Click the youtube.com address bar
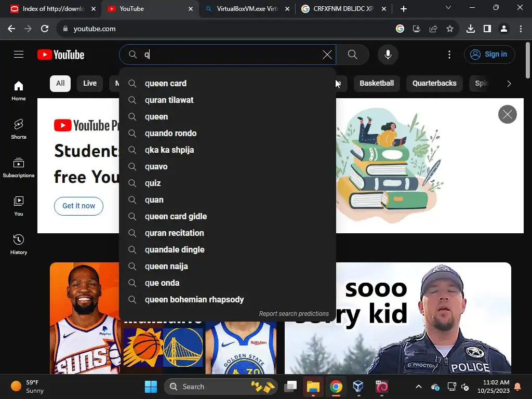This screenshot has width=532, height=399. point(224,29)
